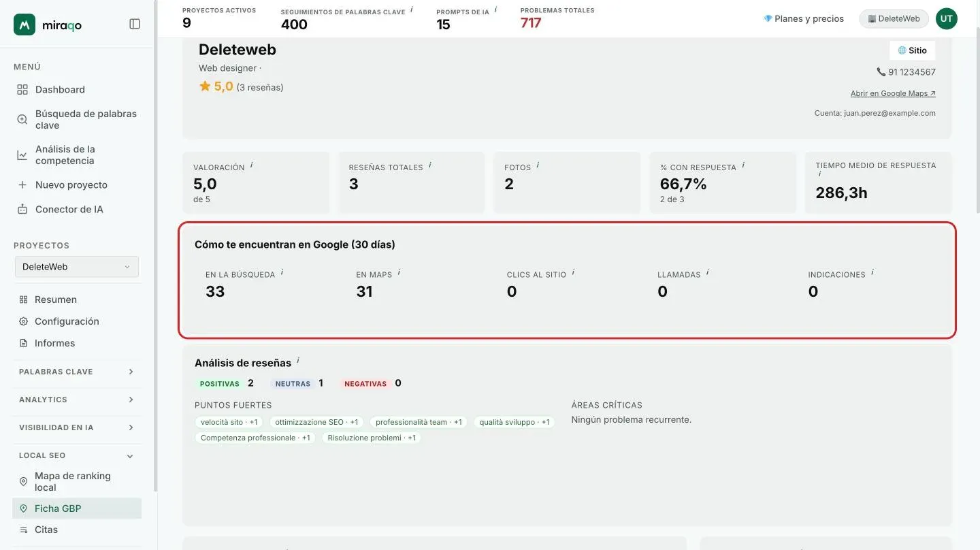Show info icon next to Clics al sitio
The height and width of the screenshot is (550, 980).
(x=573, y=272)
